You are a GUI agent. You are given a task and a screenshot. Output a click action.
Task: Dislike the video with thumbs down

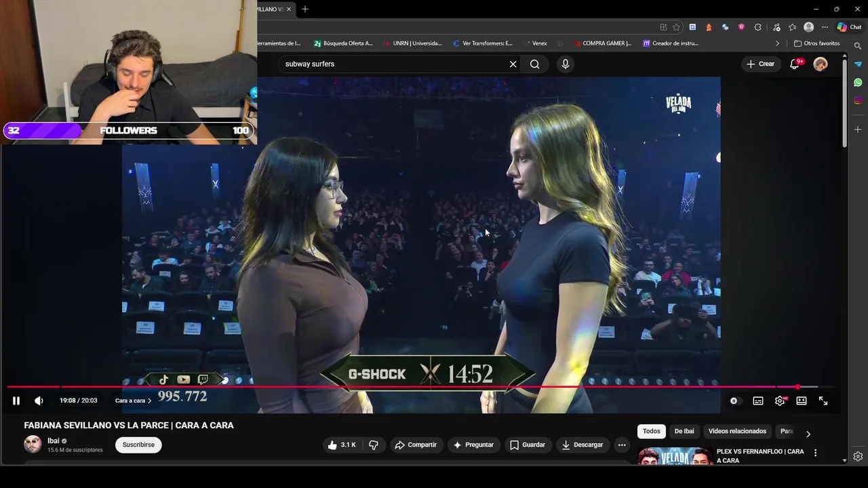[x=374, y=445]
